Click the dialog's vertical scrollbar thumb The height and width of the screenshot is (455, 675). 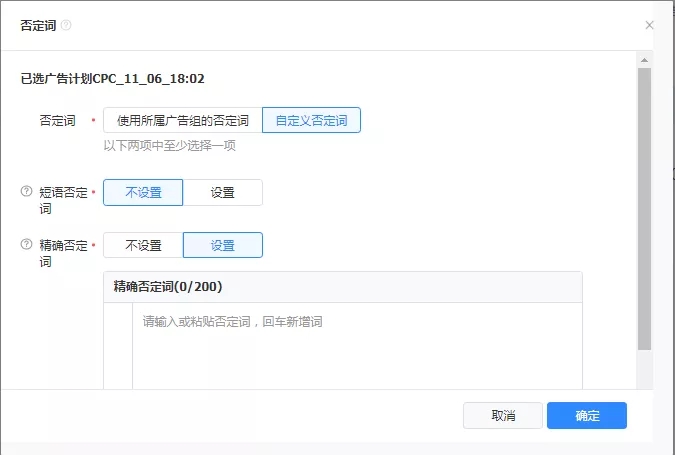645,200
